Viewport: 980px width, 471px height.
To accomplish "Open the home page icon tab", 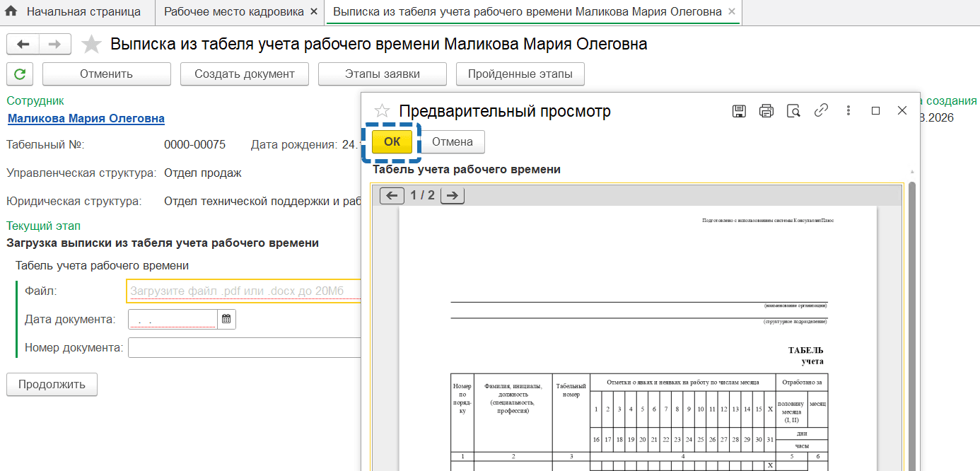I will point(11,12).
